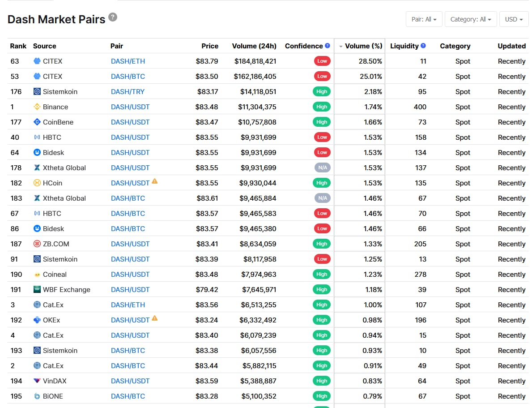Click the Cat.Ex logo in the rank 3 row

37,305
